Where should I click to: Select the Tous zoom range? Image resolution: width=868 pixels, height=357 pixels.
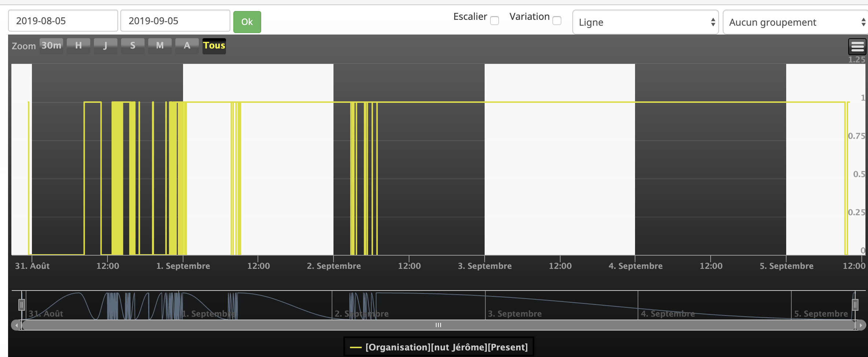point(214,46)
